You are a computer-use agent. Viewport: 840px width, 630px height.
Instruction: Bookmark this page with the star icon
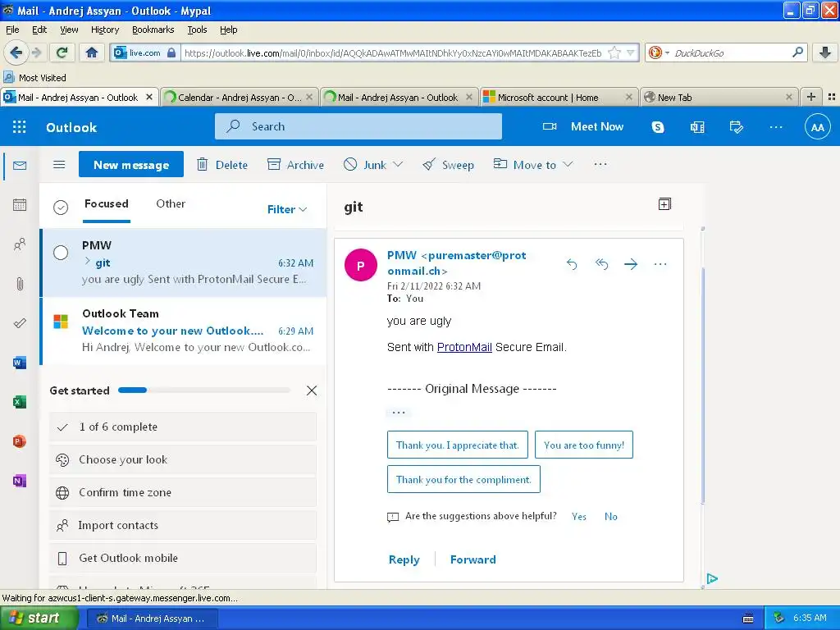pyautogui.click(x=614, y=52)
